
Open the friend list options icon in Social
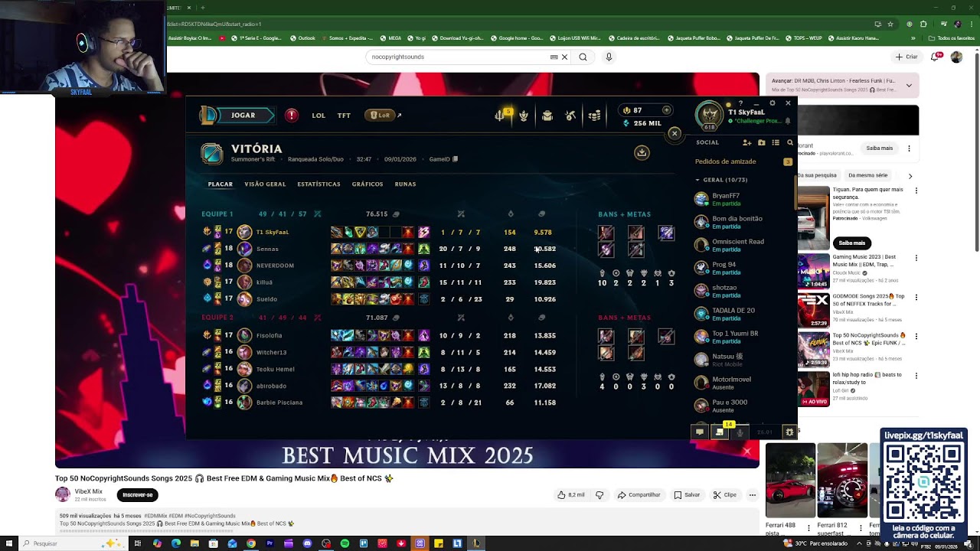coord(776,142)
